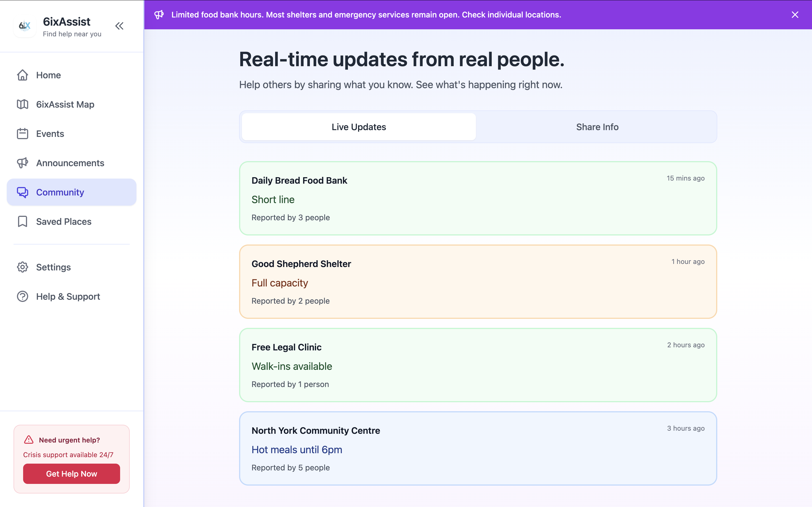Click the urgent help warning triangle
Screen dimensions: 812x507
point(29,440)
